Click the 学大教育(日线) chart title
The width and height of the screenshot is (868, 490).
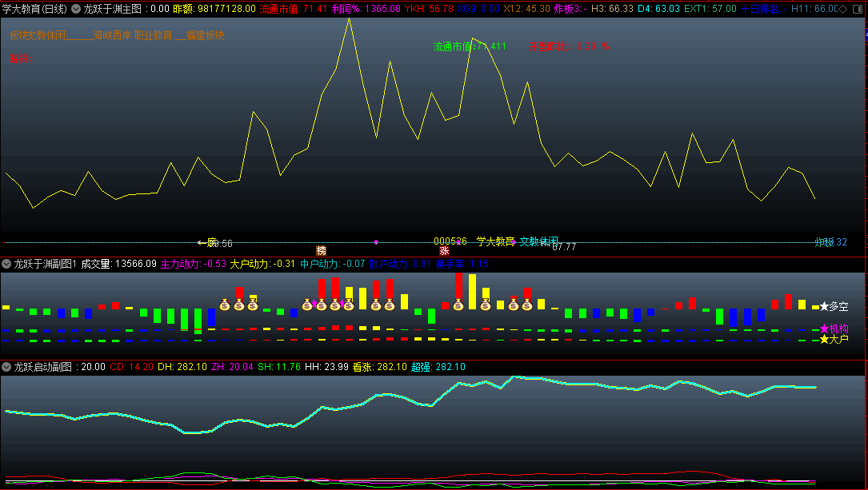(x=34, y=9)
